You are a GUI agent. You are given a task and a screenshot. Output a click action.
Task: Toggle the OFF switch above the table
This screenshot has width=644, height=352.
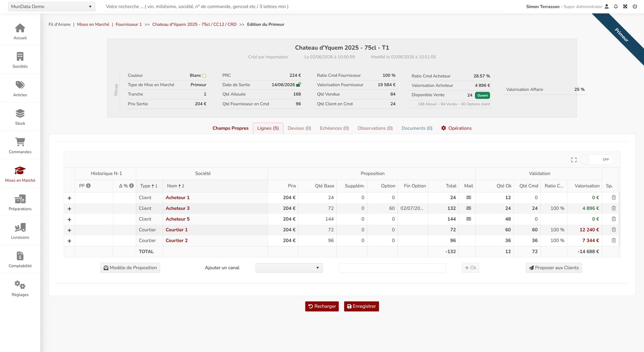pos(597,160)
